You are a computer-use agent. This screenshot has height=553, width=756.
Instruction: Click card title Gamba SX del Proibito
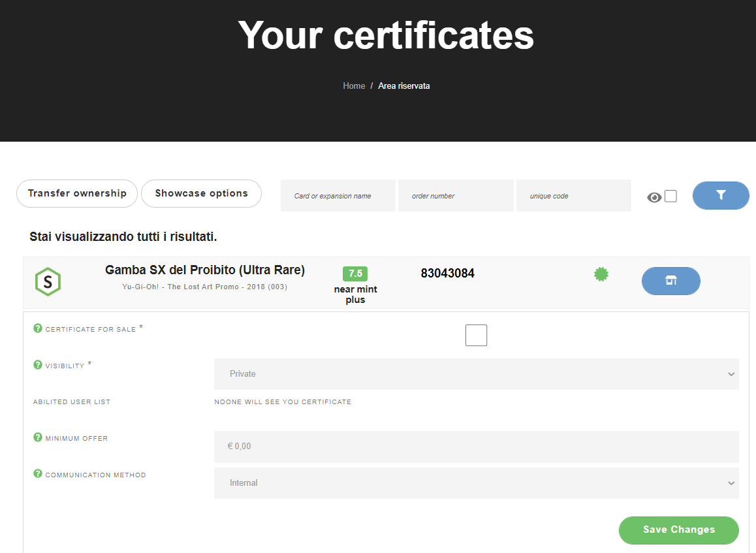tap(205, 270)
